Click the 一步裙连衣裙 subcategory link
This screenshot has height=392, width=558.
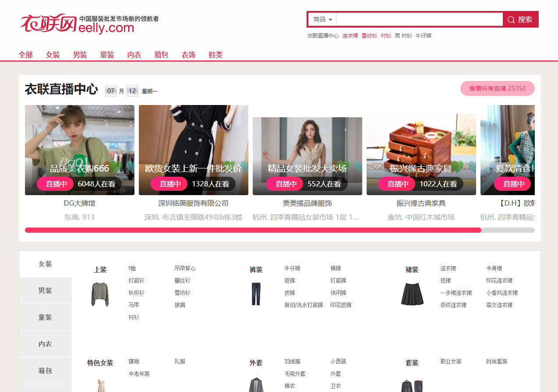click(x=456, y=293)
